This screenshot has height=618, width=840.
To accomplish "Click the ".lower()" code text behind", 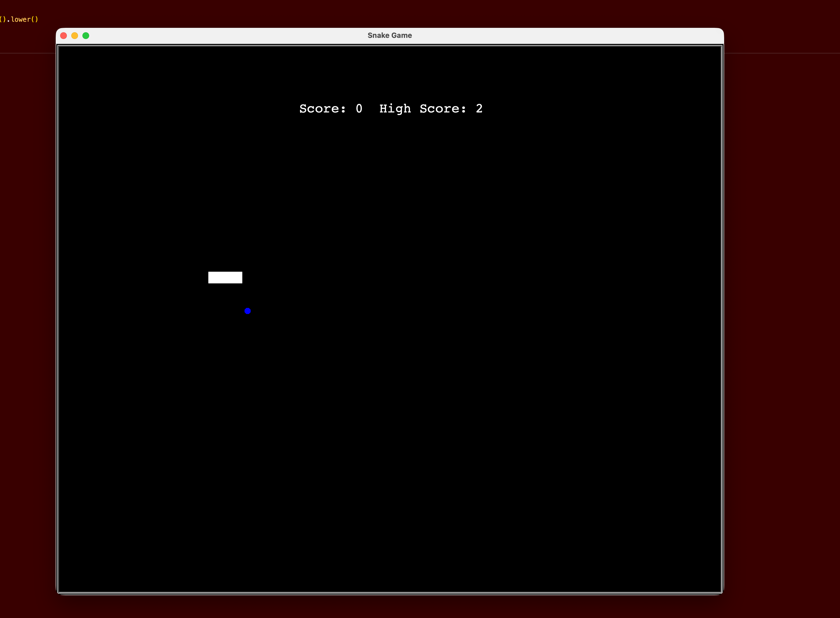I will (23, 19).
